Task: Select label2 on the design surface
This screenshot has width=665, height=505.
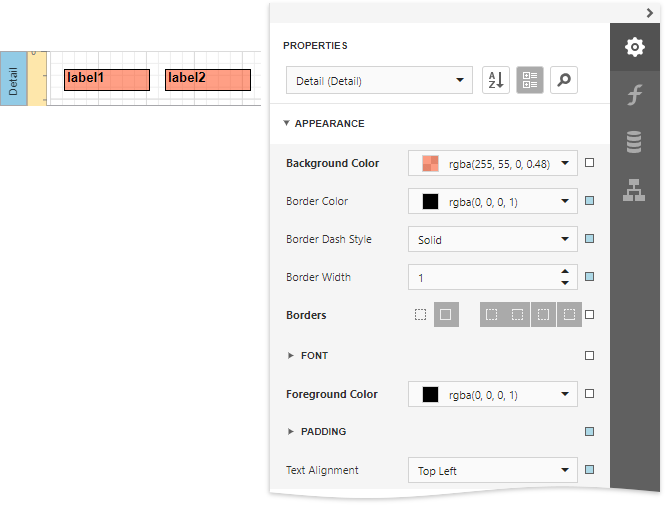Action: (x=208, y=80)
